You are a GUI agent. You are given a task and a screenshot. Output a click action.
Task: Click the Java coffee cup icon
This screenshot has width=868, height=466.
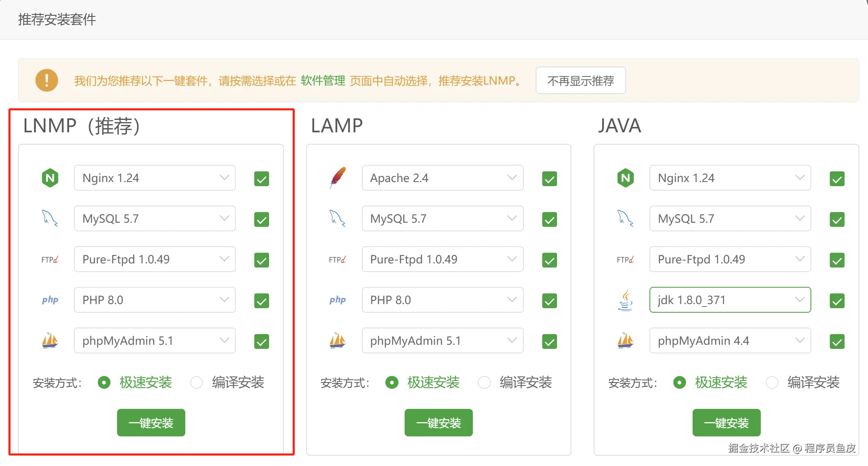(x=625, y=300)
